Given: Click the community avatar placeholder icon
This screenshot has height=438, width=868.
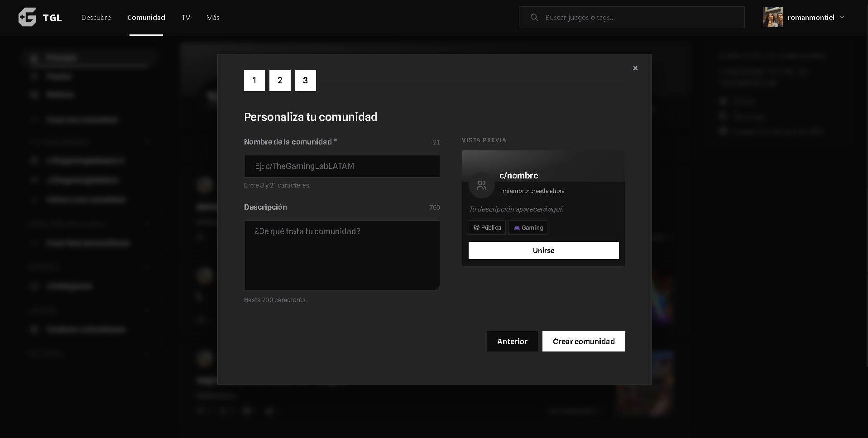Looking at the screenshot, I should (x=481, y=185).
